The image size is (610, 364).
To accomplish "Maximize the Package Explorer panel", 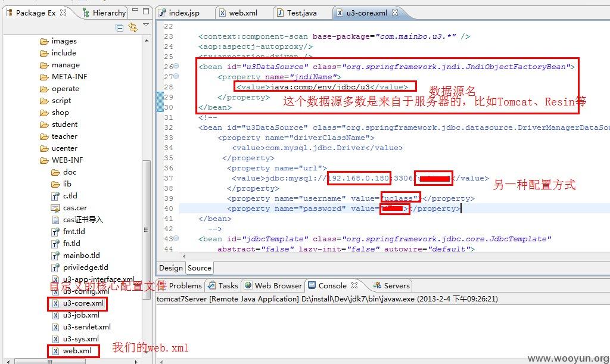I will (146, 11).
